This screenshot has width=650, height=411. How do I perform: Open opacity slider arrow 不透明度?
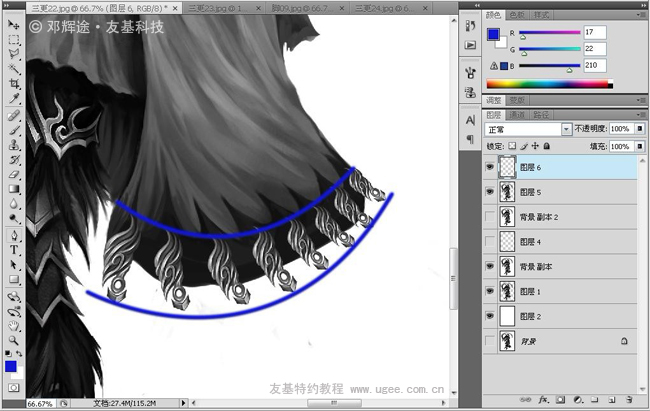point(640,129)
